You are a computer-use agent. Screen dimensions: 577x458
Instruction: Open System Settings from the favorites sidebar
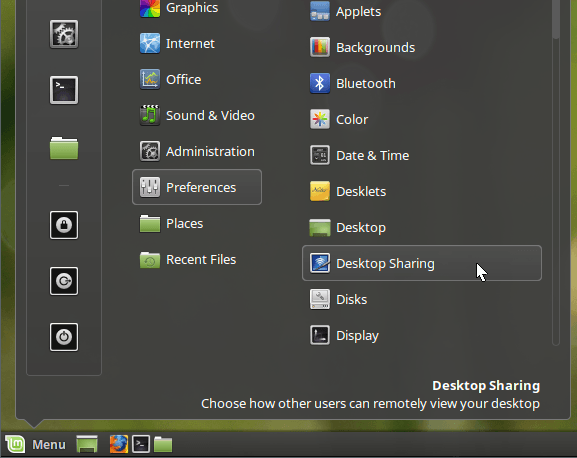[64, 34]
